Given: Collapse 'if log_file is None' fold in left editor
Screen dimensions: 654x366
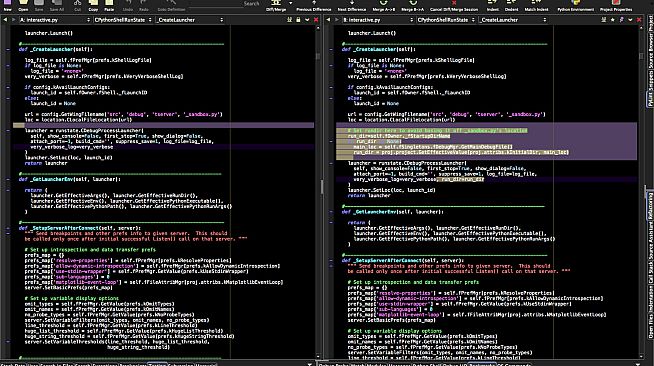Looking at the screenshot, I should pyautogui.click(x=8, y=65).
